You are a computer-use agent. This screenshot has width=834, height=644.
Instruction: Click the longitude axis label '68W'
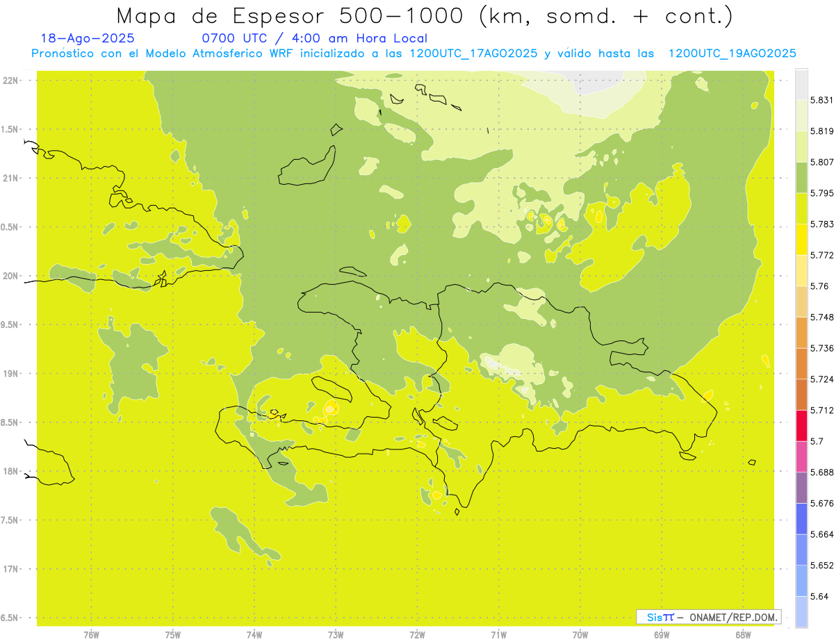[x=742, y=635]
